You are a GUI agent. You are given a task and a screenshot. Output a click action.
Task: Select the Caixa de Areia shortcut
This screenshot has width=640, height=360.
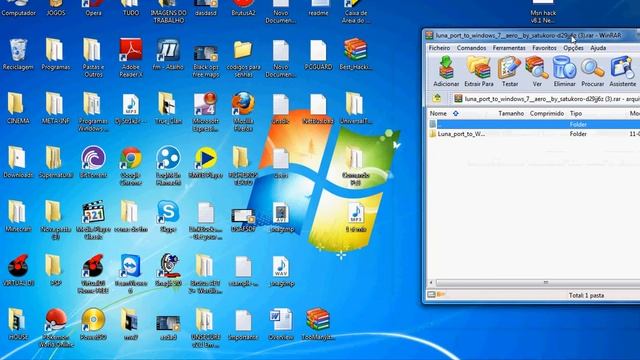355,12
